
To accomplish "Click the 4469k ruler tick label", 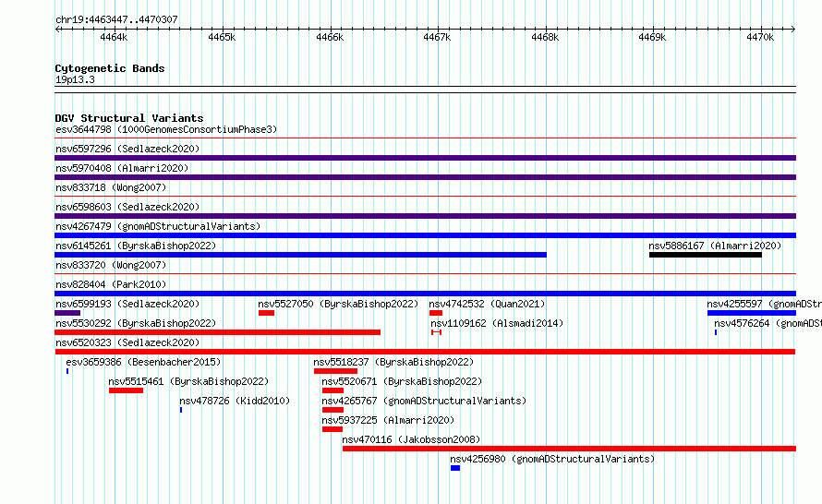I will 652,37.
